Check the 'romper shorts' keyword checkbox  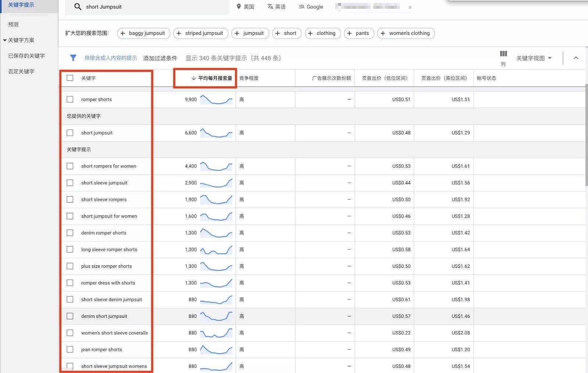click(70, 99)
